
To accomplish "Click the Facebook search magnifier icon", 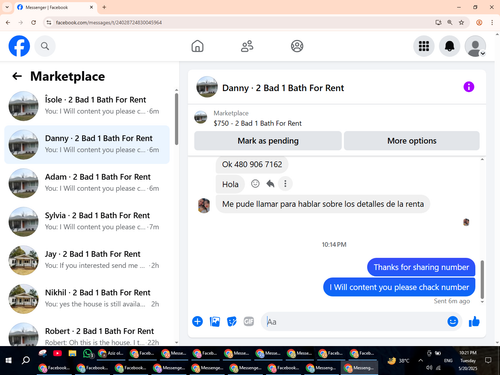I will point(45,46).
